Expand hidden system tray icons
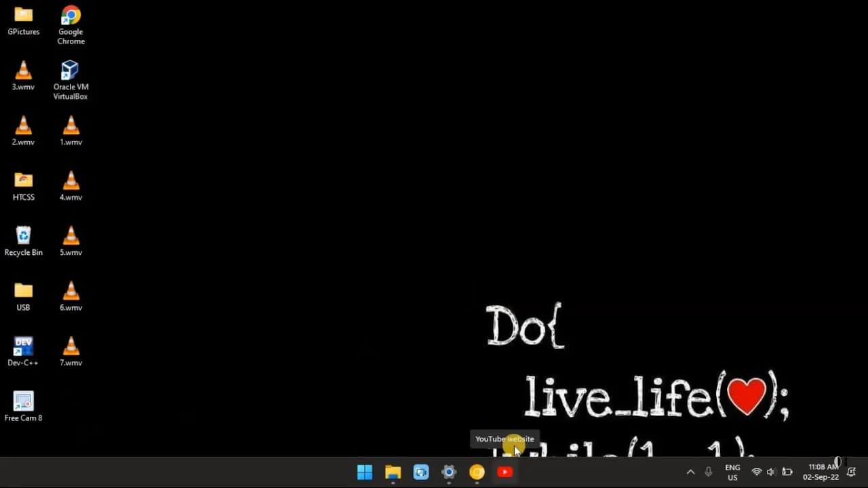The image size is (868, 488). click(690, 472)
